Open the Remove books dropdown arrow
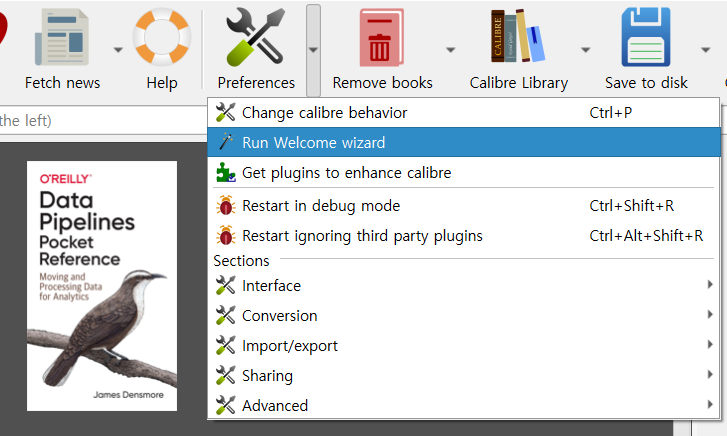 pyautogui.click(x=451, y=50)
